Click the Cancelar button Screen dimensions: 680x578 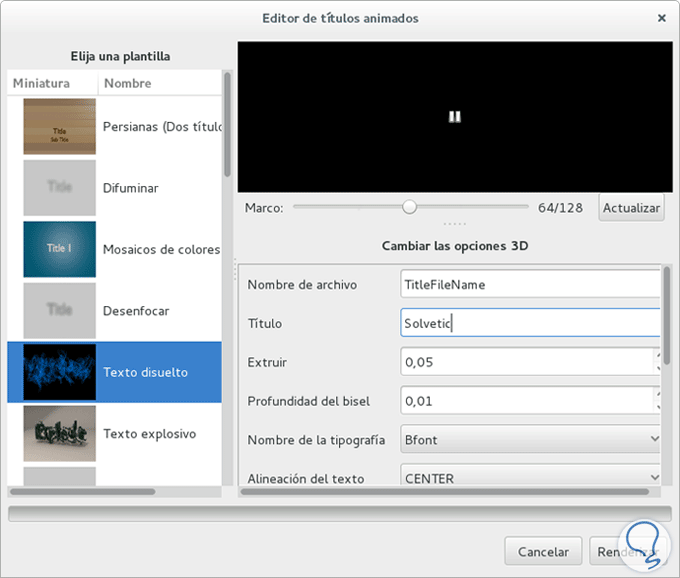(x=543, y=552)
